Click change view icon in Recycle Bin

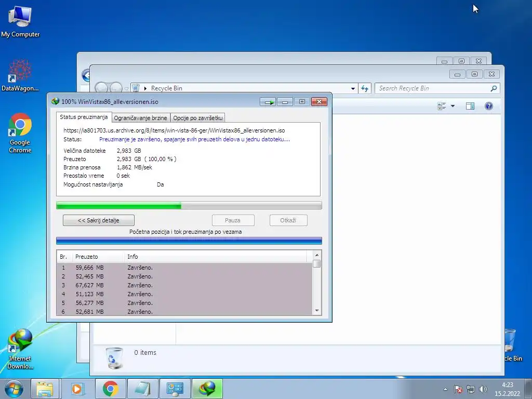click(x=442, y=106)
